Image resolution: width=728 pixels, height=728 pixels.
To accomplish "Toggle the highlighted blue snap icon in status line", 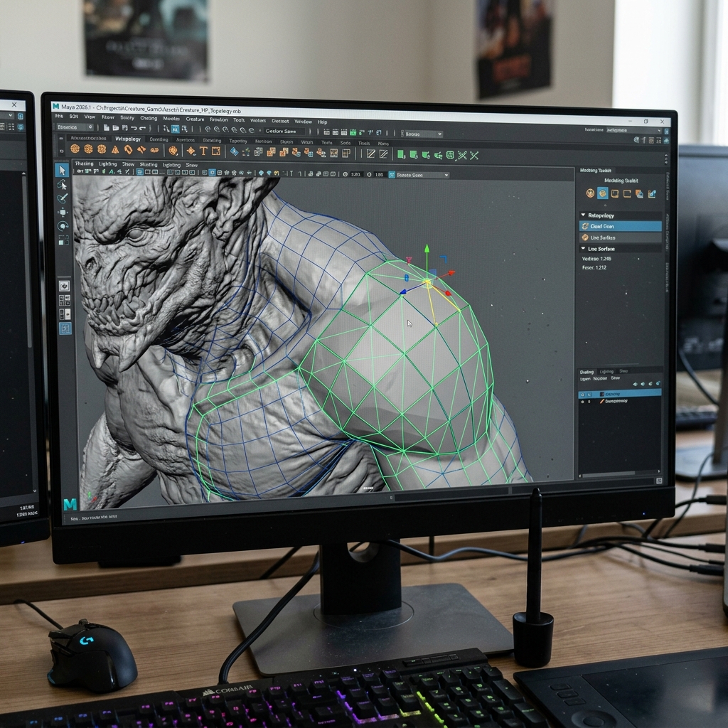I will point(175,129).
